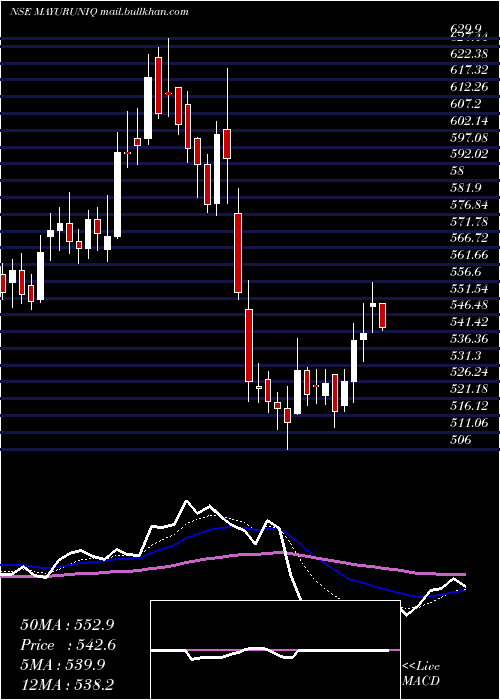Screen dimensions: 500x700
Task: Click the 526.24 price axis label
Action: tap(469, 373)
